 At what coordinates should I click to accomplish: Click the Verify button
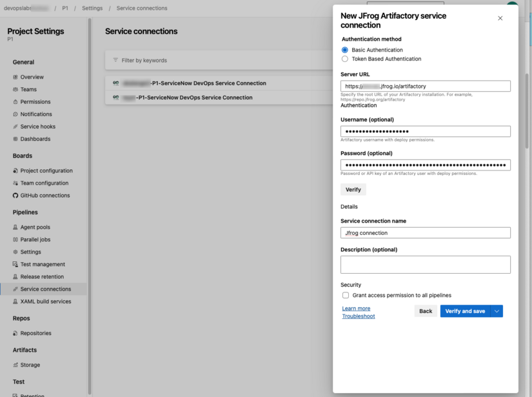[353, 190]
